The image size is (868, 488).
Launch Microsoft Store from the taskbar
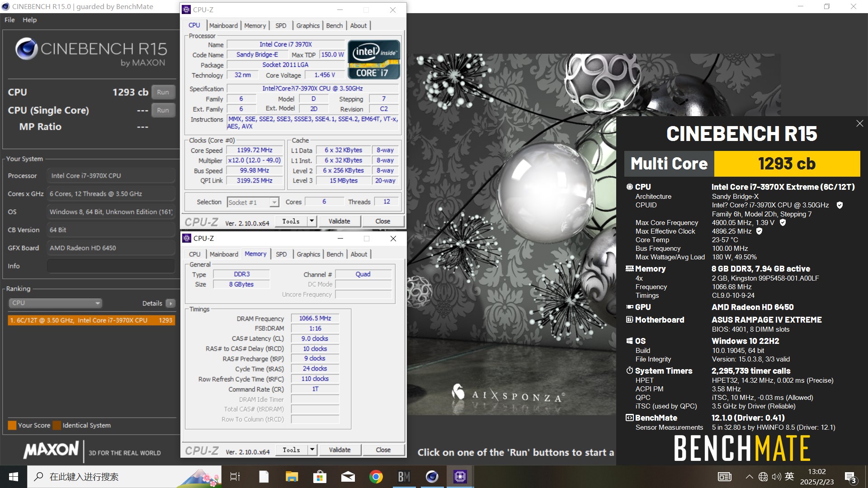coord(320,477)
